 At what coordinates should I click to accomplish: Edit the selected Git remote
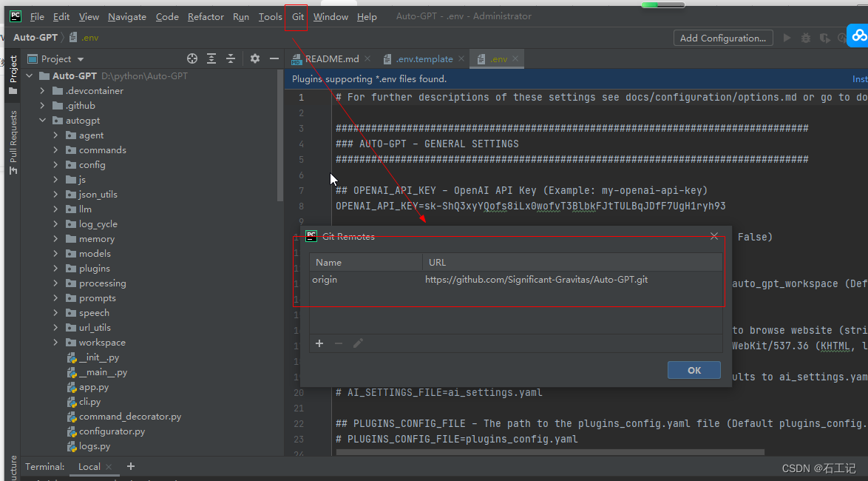click(358, 343)
